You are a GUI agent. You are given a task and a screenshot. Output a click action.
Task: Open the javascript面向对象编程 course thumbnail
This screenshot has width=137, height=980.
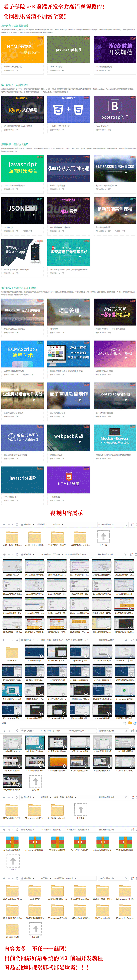pyautogui.click(x=22, y=169)
